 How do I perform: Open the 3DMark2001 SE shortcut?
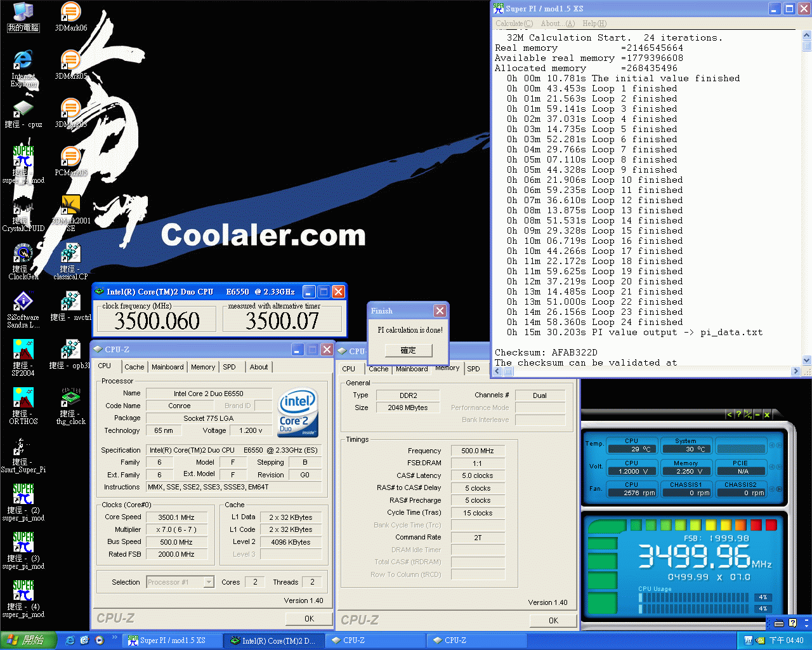70,213
